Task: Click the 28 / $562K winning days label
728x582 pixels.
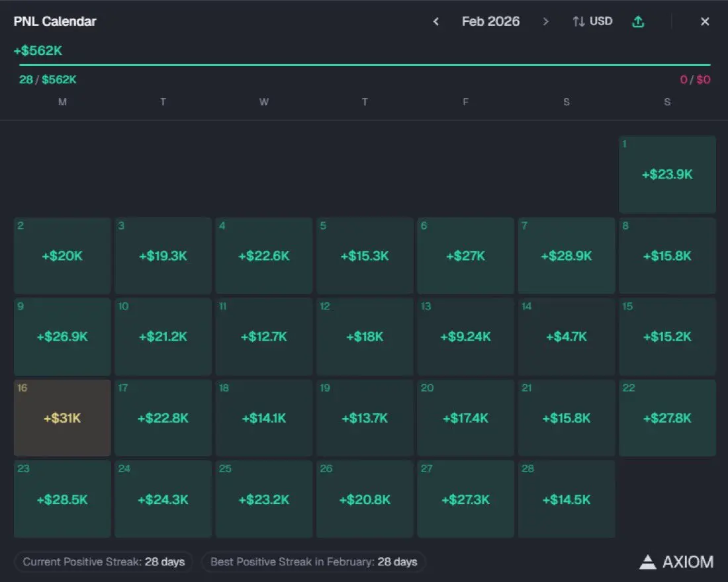Action: point(48,80)
